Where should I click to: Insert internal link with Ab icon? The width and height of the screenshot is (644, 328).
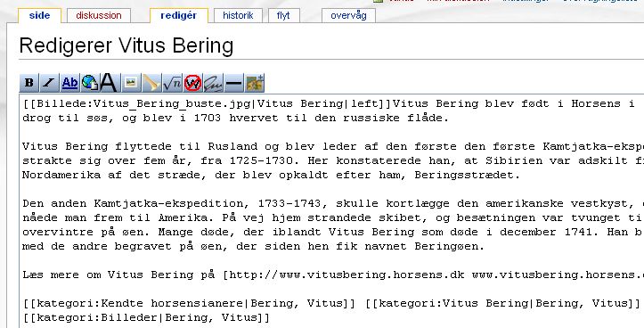[x=69, y=83]
